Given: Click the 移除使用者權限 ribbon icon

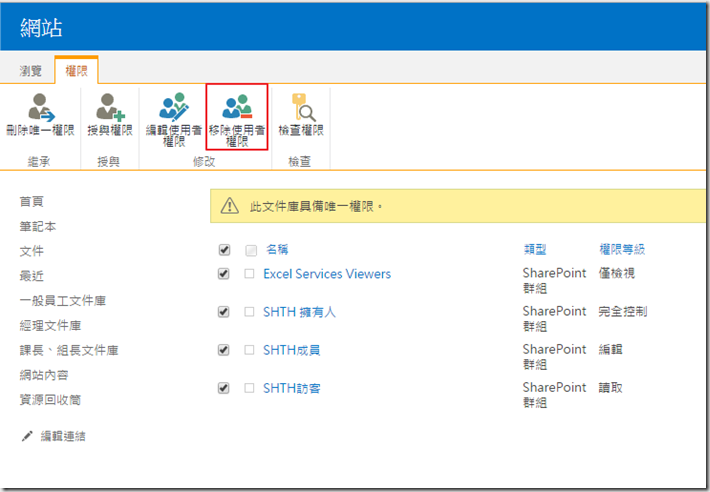Looking at the screenshot, I should tap(237, 106).
